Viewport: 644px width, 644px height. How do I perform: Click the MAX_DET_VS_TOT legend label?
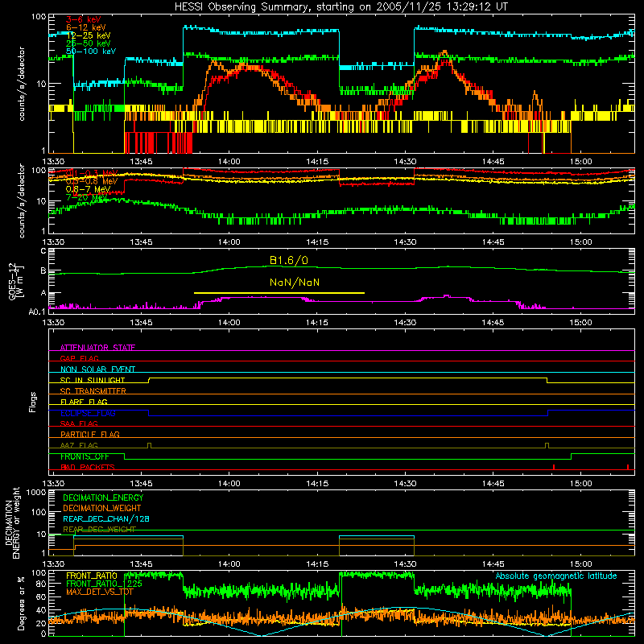pyautogui.click(x=100, y=592)
